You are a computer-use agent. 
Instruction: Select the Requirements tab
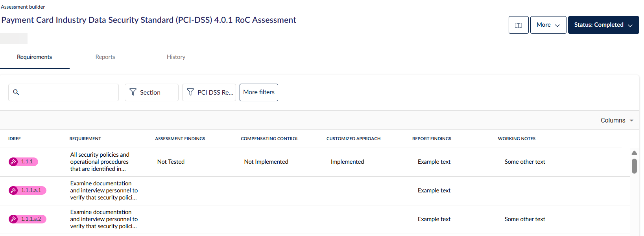pos(34,57)
